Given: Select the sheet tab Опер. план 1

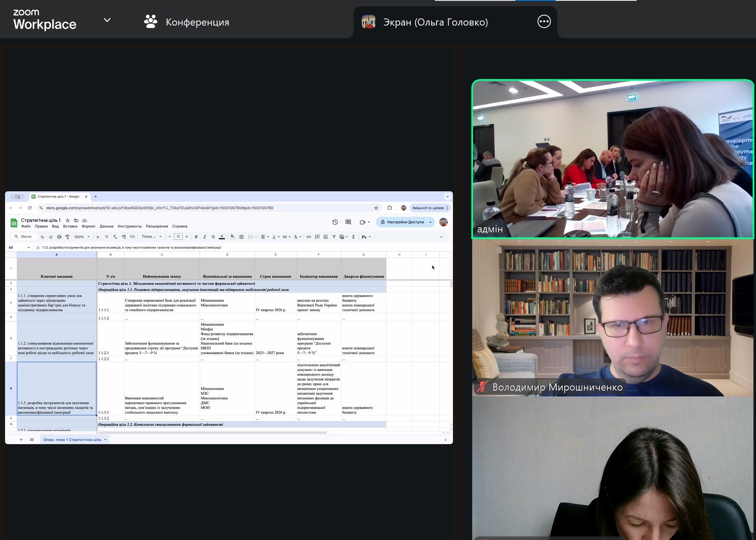Looking at the screenshot, I should (72, 440).
